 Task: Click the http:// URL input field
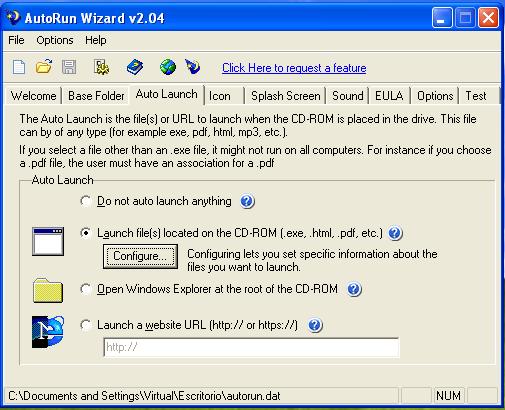(x=251, y=347)
